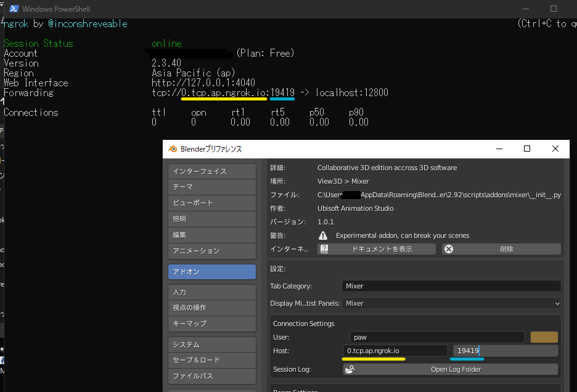Open the キーマップ preferences section
This screenshot has height=392, width=577.
(212, 324)
